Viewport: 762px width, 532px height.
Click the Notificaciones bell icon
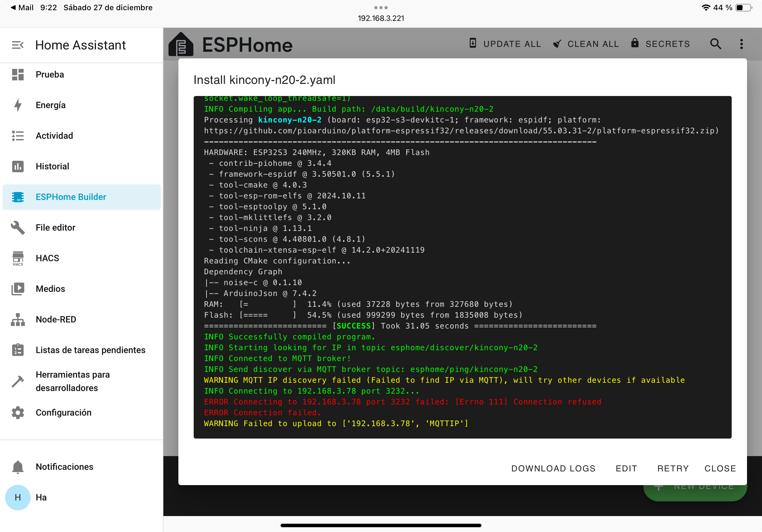[18, 467]
